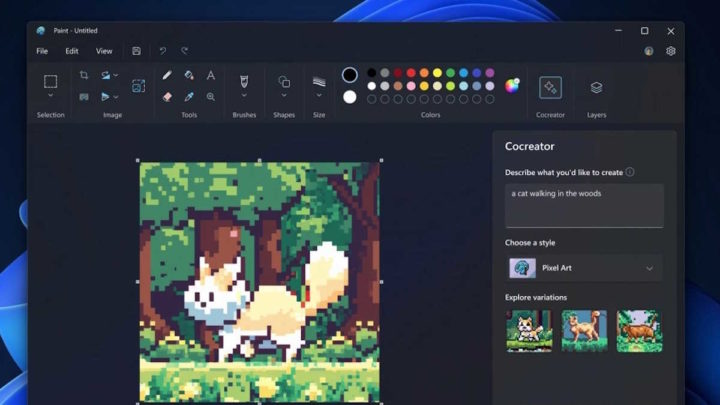Choose the Crop tool
The height and width of the screenshot is (405, 720).
(x=84, y=75)
